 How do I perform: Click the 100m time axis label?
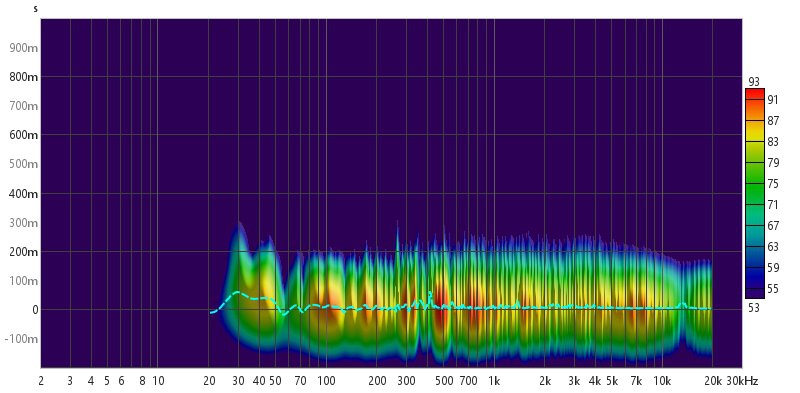click(24, 281)
